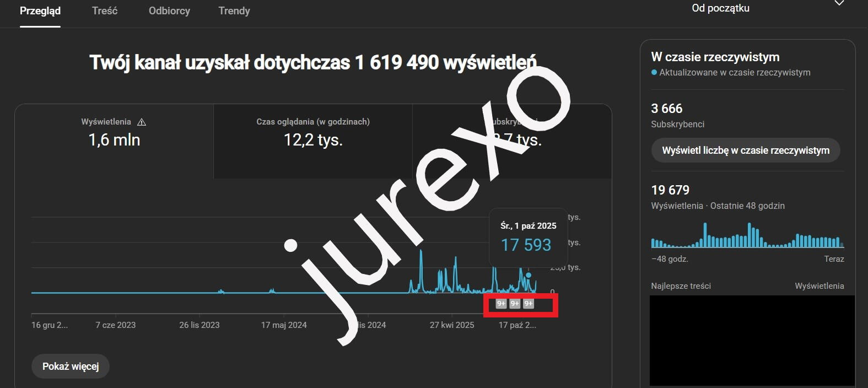Click the middle 9+ video marker
The height and width of the screenshot is (388, 868).
(515, 304)
